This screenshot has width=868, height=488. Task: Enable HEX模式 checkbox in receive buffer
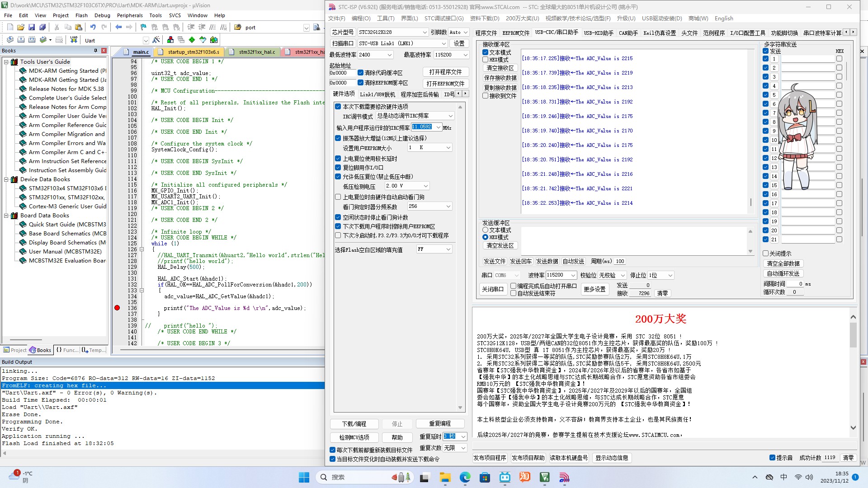[486, 60]
